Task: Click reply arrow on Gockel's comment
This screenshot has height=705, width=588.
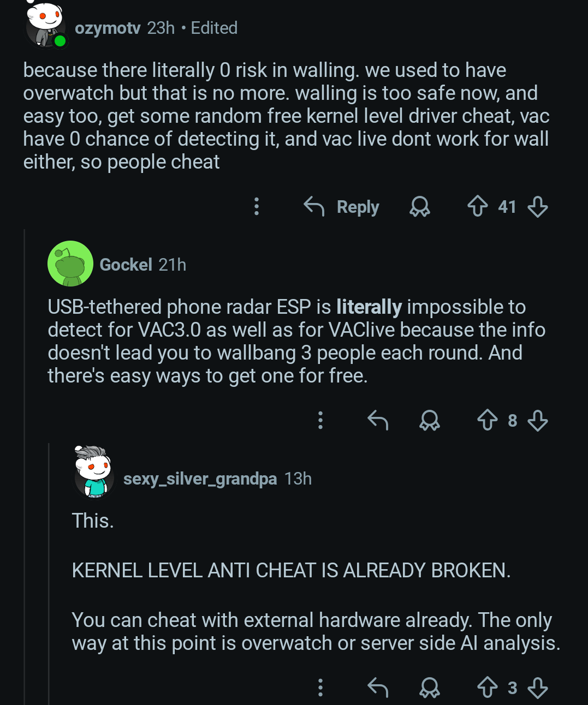Action: 378,420
